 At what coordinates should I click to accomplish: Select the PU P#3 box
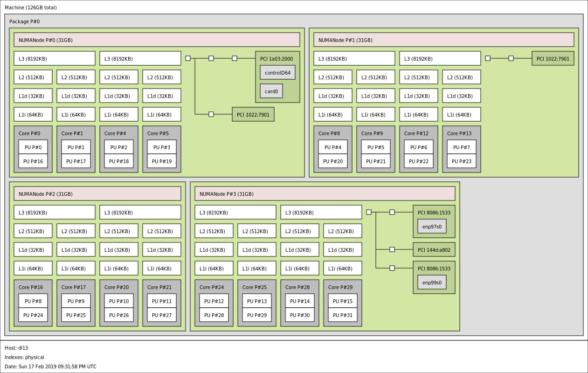point(162,147)
